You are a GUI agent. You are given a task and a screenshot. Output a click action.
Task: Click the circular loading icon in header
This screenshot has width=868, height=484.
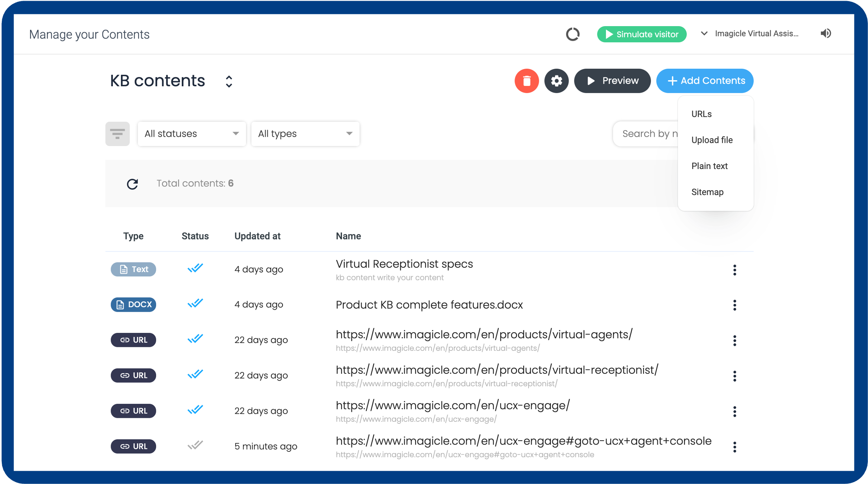tap(573, 34)
